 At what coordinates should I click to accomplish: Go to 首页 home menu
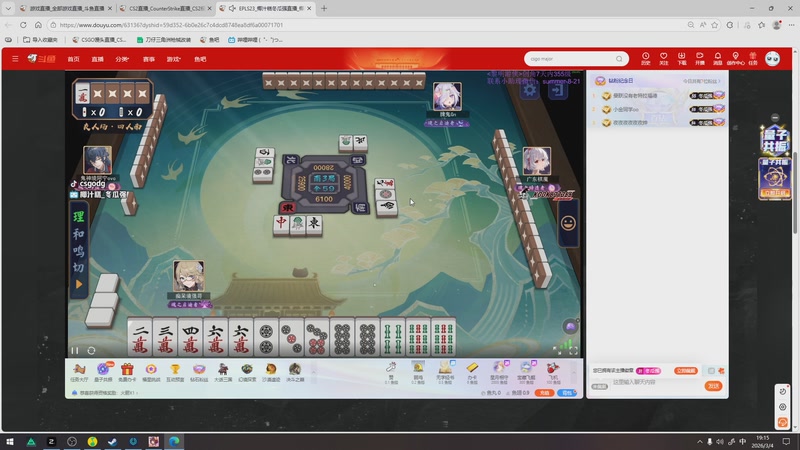73,59
